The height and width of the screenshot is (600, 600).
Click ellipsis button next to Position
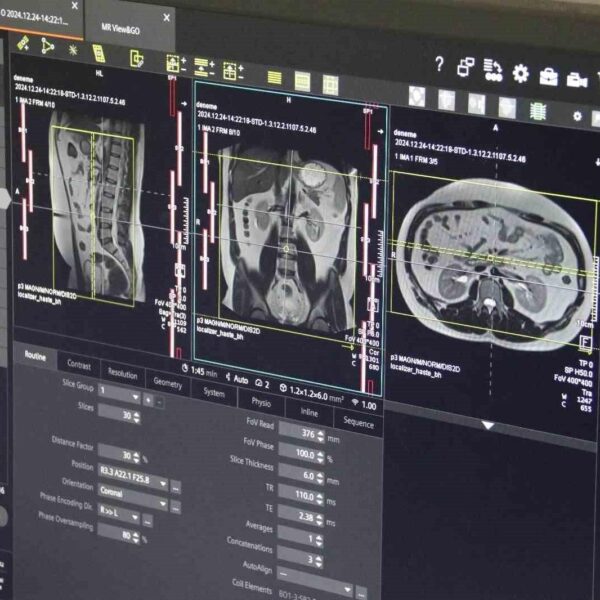(x=175, y=488)
